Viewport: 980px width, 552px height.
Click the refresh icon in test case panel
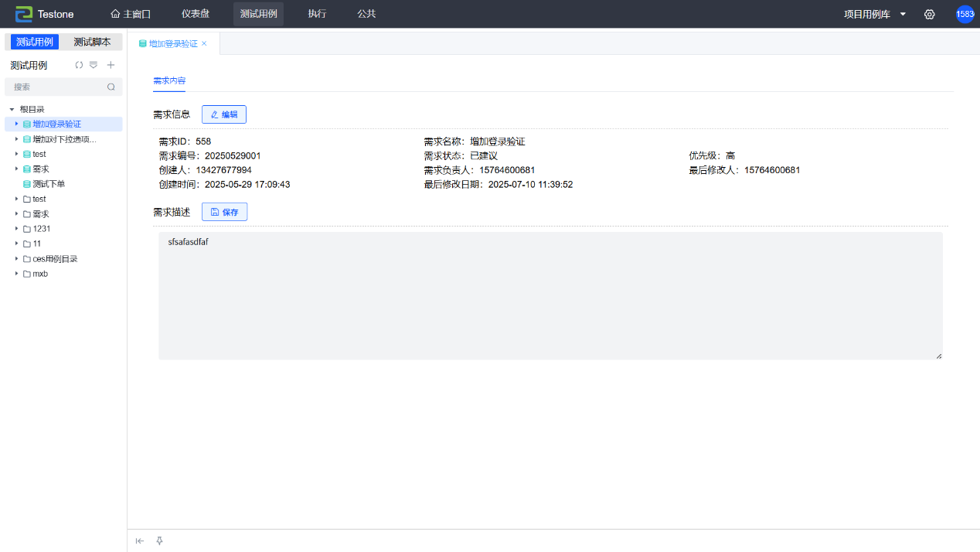(x=79, y=65)
